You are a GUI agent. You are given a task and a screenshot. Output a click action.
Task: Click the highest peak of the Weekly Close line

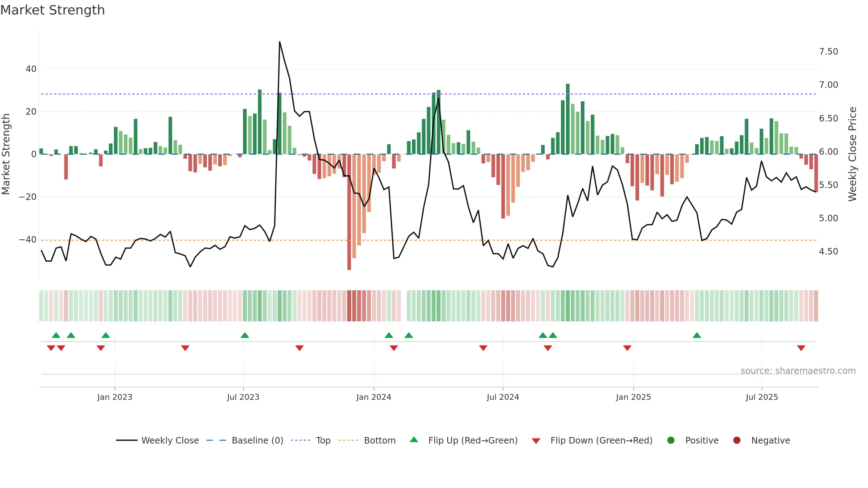tap(280, 42)
